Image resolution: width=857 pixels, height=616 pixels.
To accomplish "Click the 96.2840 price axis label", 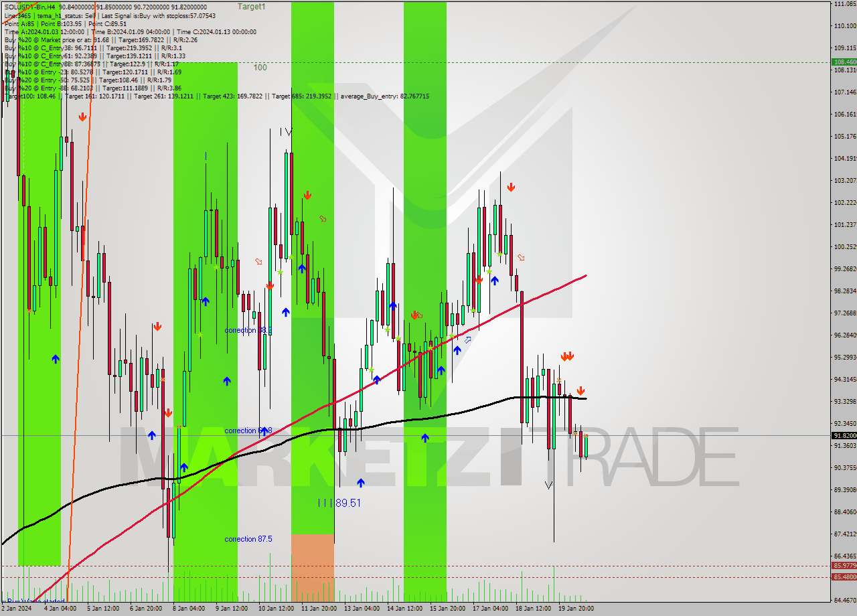I will point(846,335).
